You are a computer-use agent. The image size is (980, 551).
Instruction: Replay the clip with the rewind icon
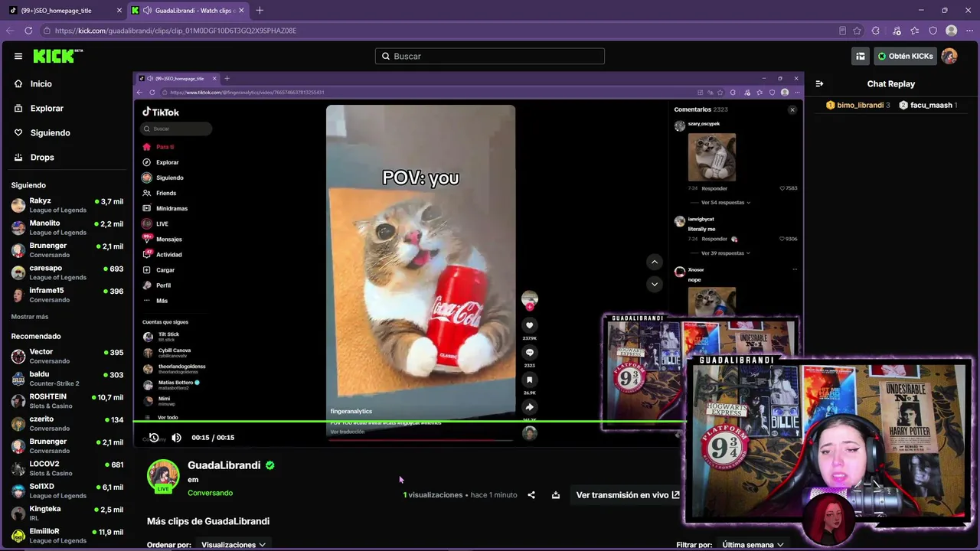pyautogui.click(x=154, y=438)
